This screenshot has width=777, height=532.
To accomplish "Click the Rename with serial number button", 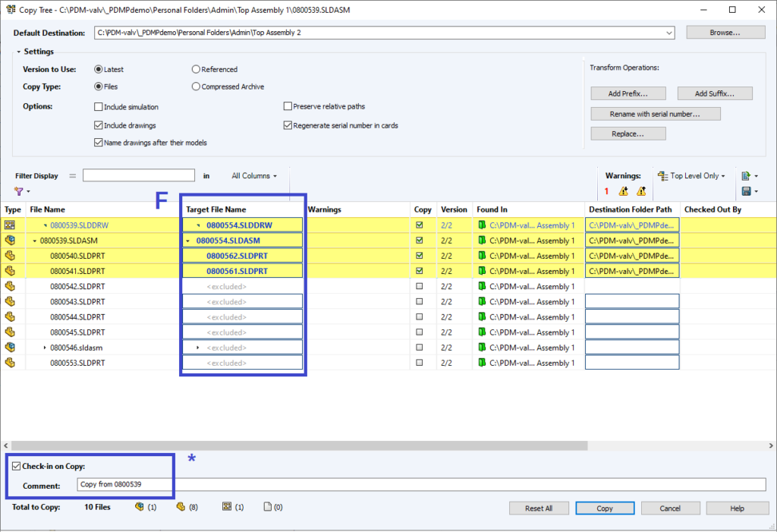I will click(x=654, y=114).
